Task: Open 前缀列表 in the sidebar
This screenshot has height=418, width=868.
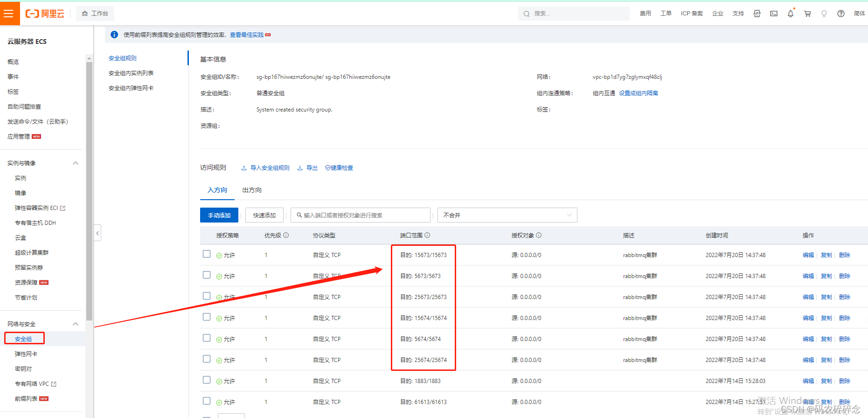Action: coord(26,399)
